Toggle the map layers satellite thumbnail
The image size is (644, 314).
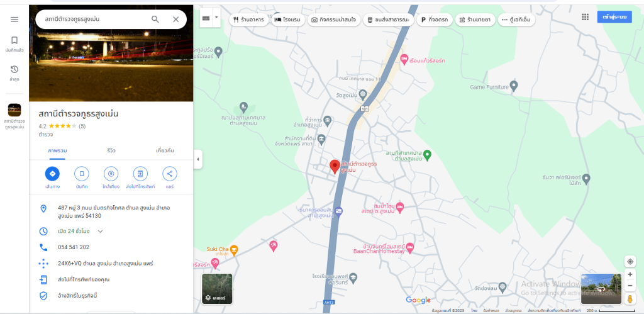point(217,288)
